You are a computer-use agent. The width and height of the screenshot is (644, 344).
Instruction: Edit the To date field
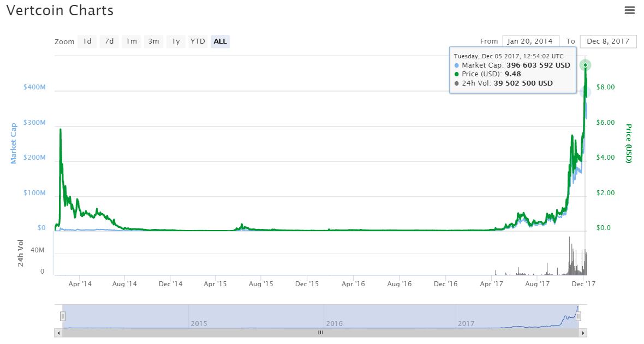pos(608,41)
